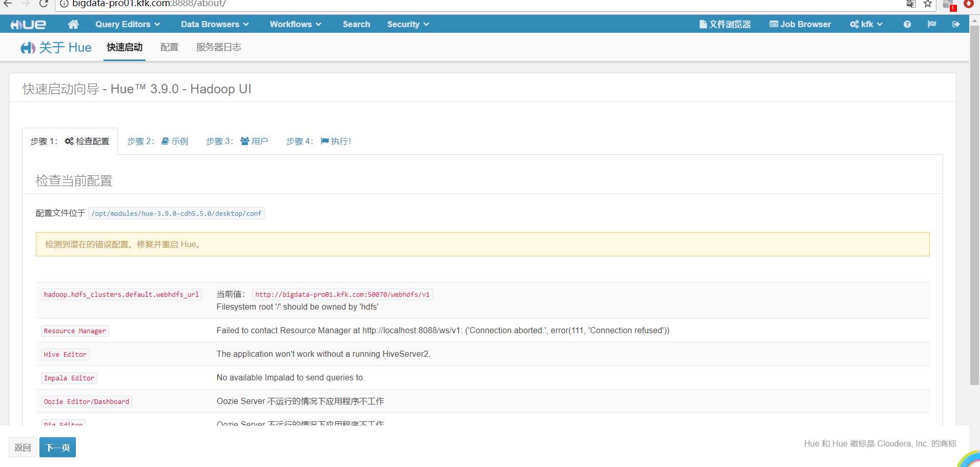Click the 快速启动向导 Hue 3.9.0 heading
980x467 pixels.
pos(137,89)
